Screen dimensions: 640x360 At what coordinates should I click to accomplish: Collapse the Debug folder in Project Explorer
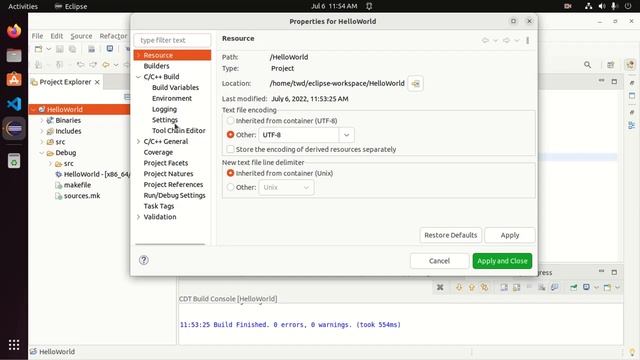[x=42, y=153]
